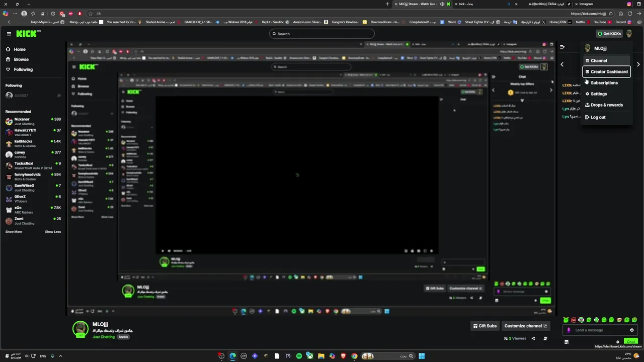Click the share icon beside Viewers

coord(533,338)
